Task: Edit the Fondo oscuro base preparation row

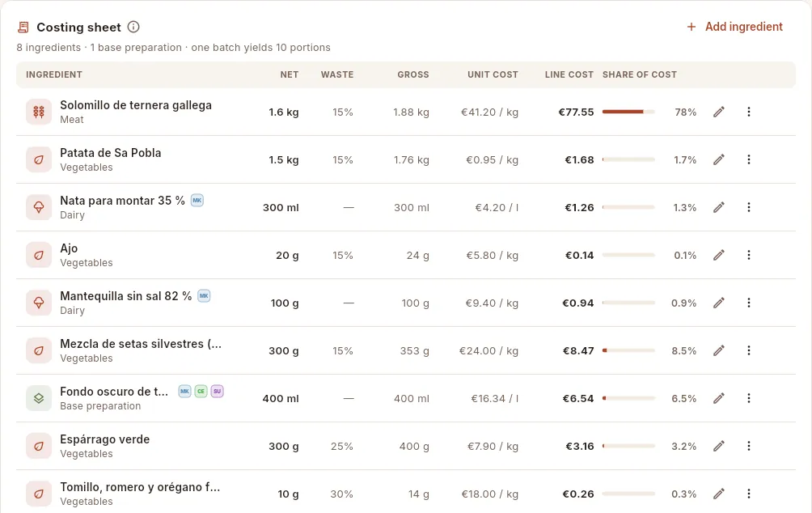Action: 719,398
